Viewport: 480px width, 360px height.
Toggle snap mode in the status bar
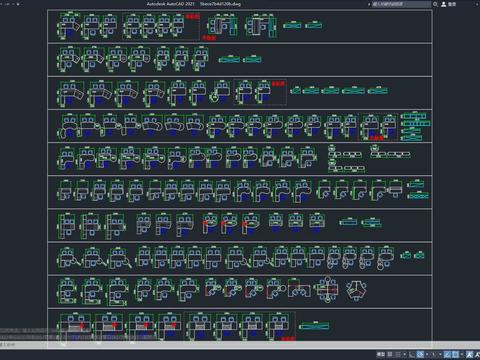pyautogui.click(x=397, y=354)
